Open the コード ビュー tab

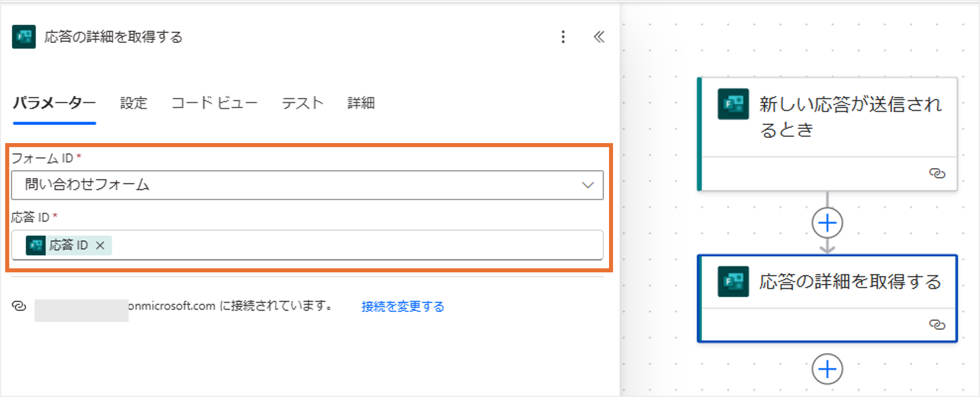tap(214, 103)
